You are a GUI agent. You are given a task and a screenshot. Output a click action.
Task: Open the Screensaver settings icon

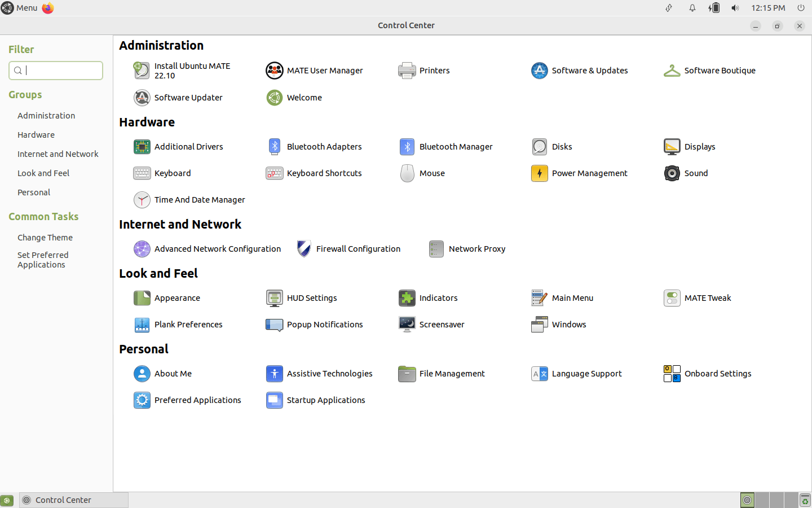pyautogui.click(x=407, y=325)
